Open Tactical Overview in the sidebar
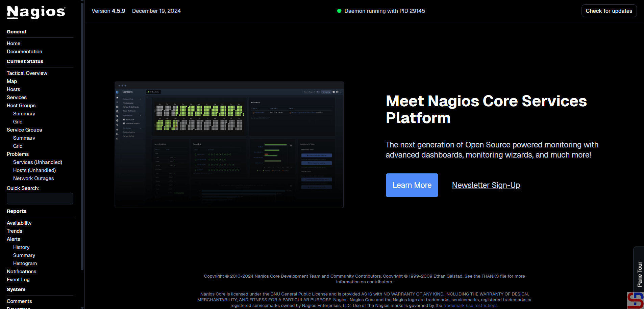644x309 pixels. tap(27, 73)
